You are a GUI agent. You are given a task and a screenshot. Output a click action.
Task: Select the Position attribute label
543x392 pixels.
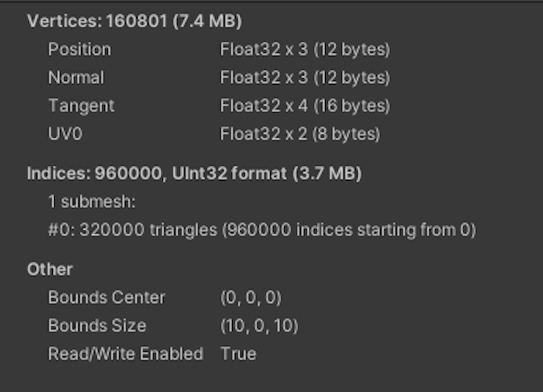[x=80, y=49]
